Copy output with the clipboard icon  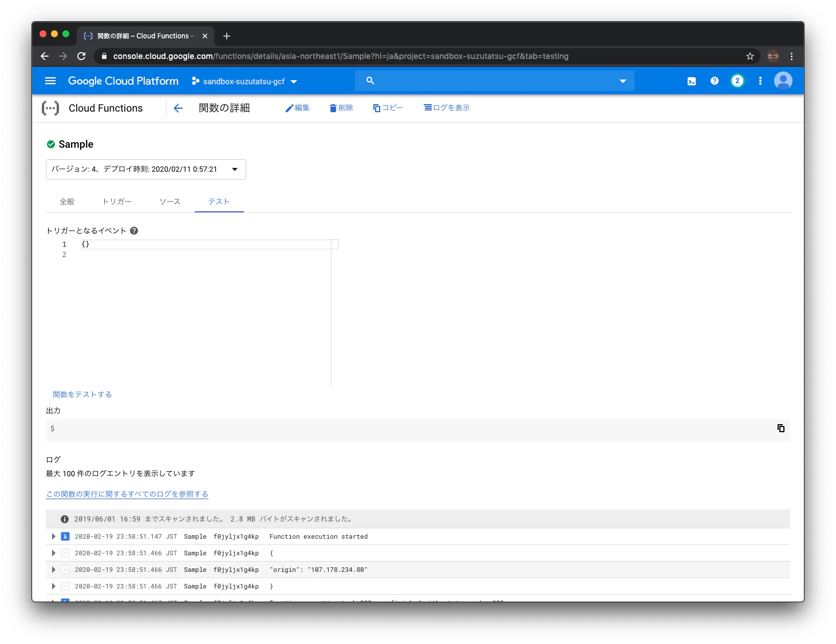pyautogui.click(x=781, y=428)
